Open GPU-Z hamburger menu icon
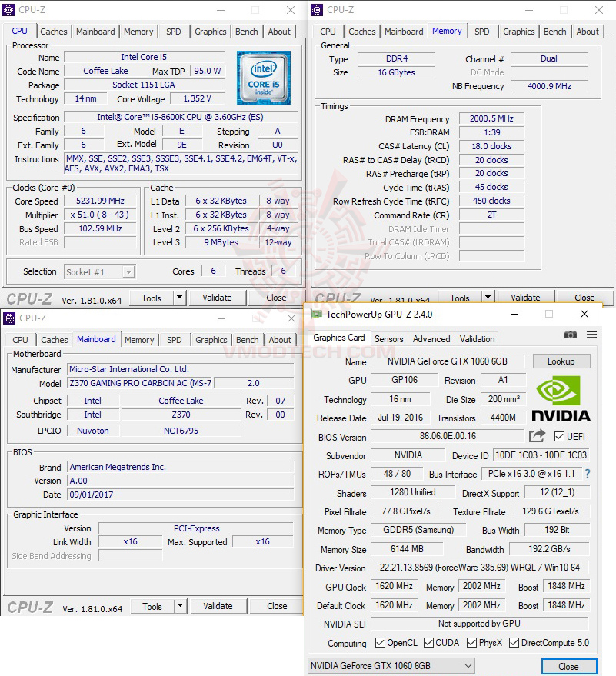616x676 pixels. tap(592, 335)
